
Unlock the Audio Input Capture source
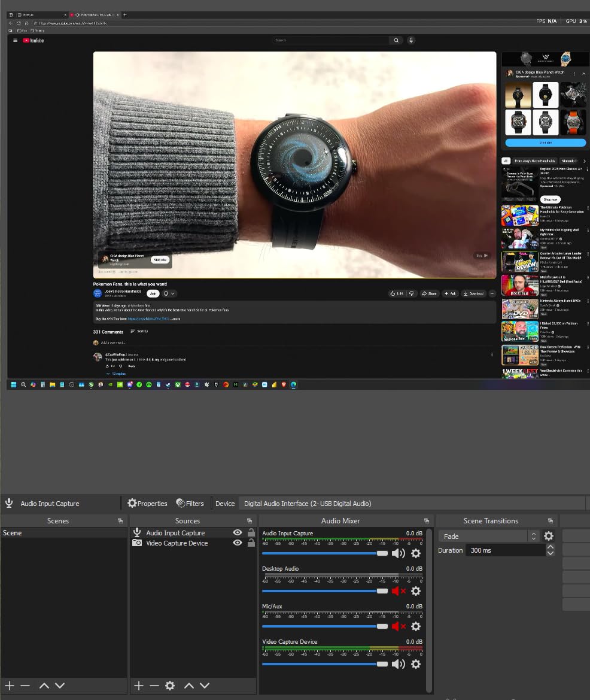tap(251, 532)
